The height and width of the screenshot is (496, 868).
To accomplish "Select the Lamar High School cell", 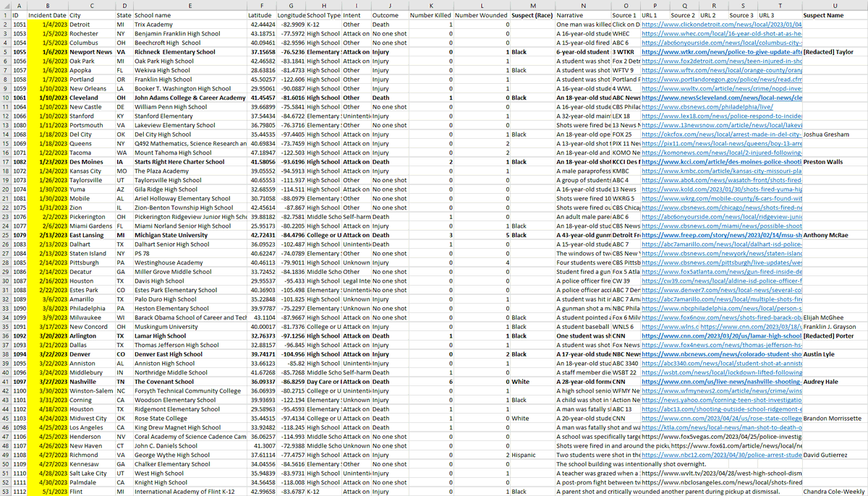I will (190, 336).
